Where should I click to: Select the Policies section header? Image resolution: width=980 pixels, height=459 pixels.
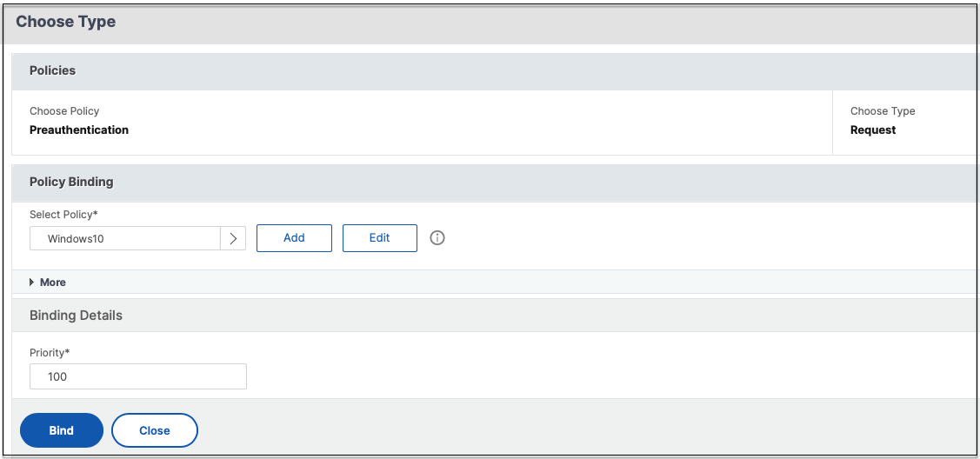tap(53, 70)
